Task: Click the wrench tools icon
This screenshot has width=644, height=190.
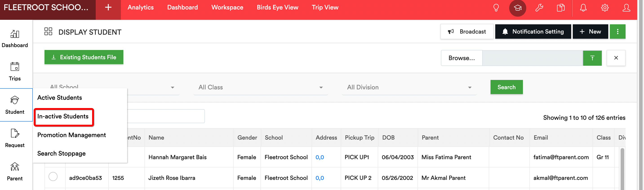Action: point(539,8)
